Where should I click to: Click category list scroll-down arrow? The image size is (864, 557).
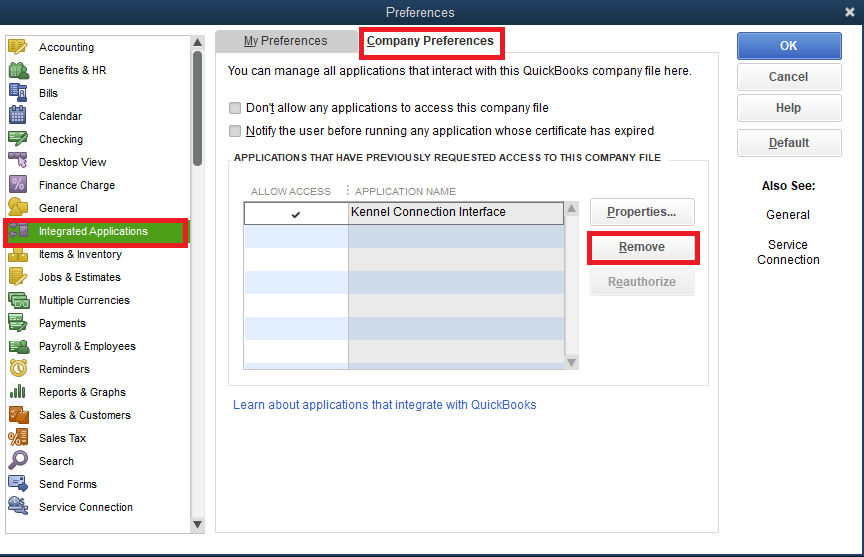pos(197,524)
